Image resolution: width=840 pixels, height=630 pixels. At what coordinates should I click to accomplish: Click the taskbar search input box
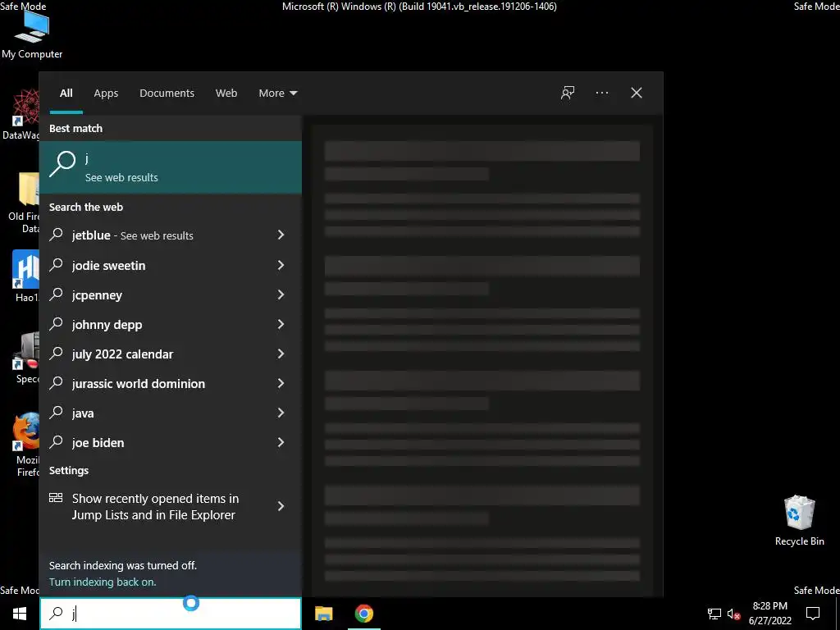(171, 614)
